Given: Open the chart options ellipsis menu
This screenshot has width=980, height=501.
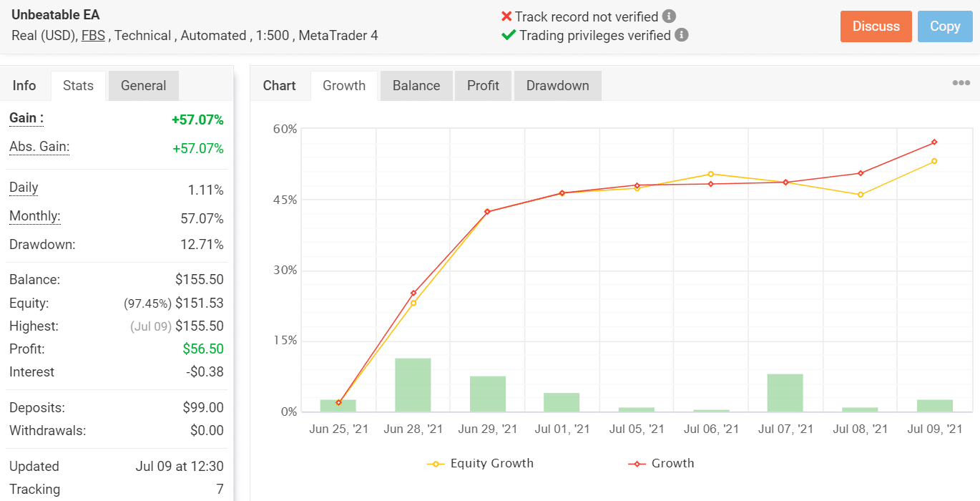Looking at the screenshot, I should pyautogui.click(x=960, y=82).
